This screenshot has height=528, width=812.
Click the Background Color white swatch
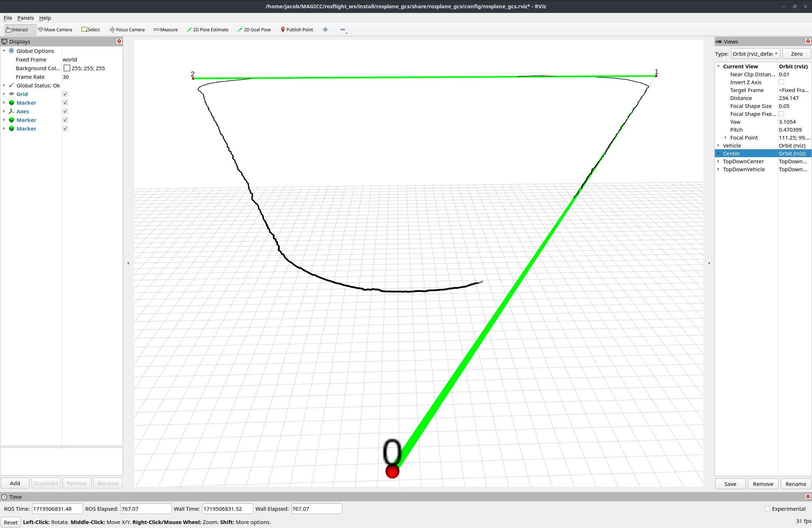67,68
